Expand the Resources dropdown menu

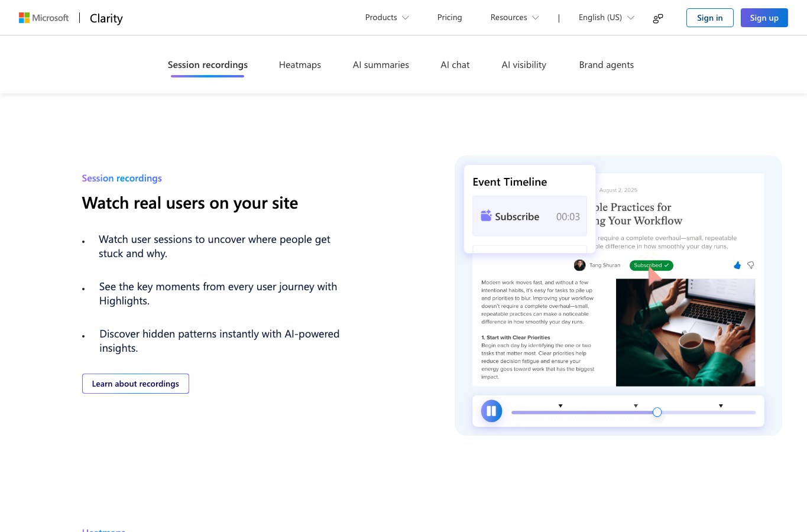coord(514,18)
